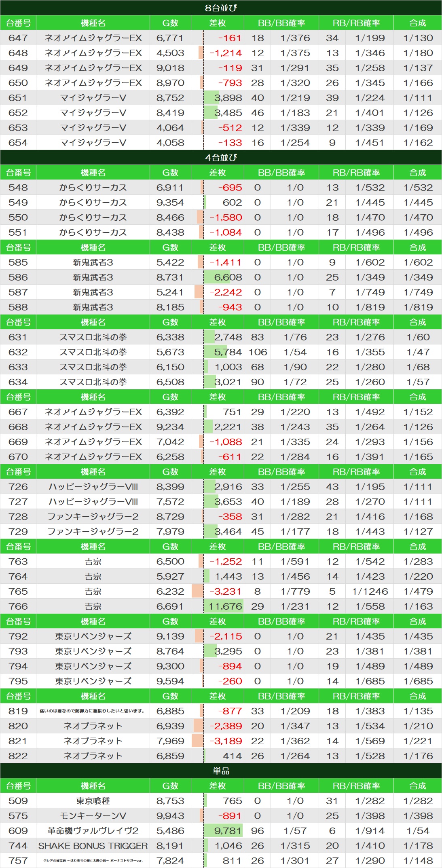442x868 pixels.
Task: Click the 9,018 game count for machine 649
Action: (170, 68)
